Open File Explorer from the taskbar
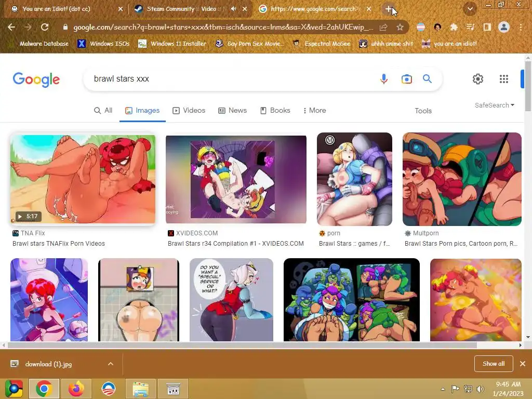The image size is (532, 399). (x=140, y=389)
